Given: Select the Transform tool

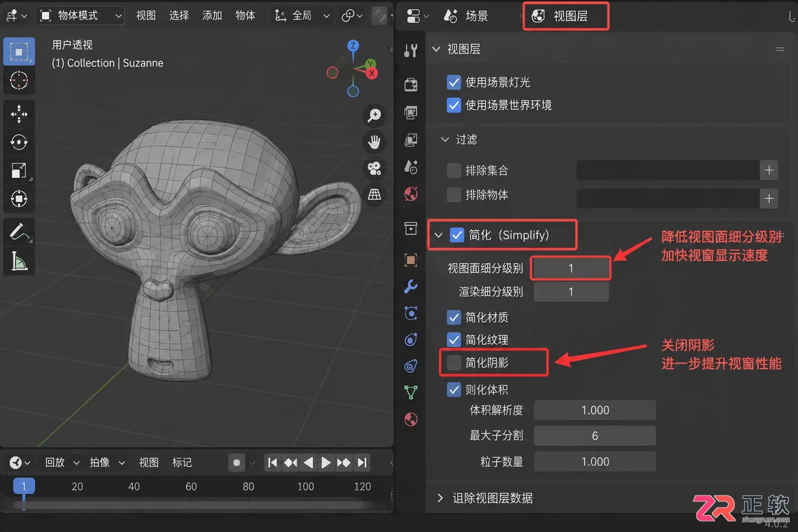Looking at the screenshot, I should pos(19,199).
